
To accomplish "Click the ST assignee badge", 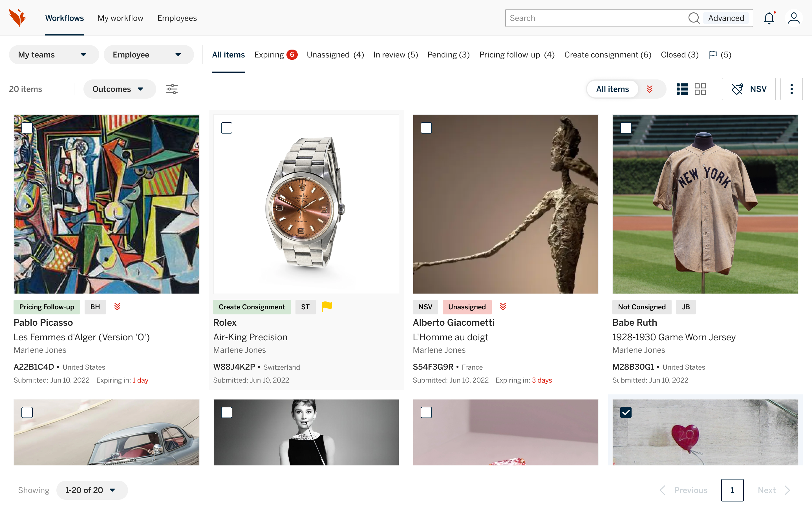I will pos(305,307).
